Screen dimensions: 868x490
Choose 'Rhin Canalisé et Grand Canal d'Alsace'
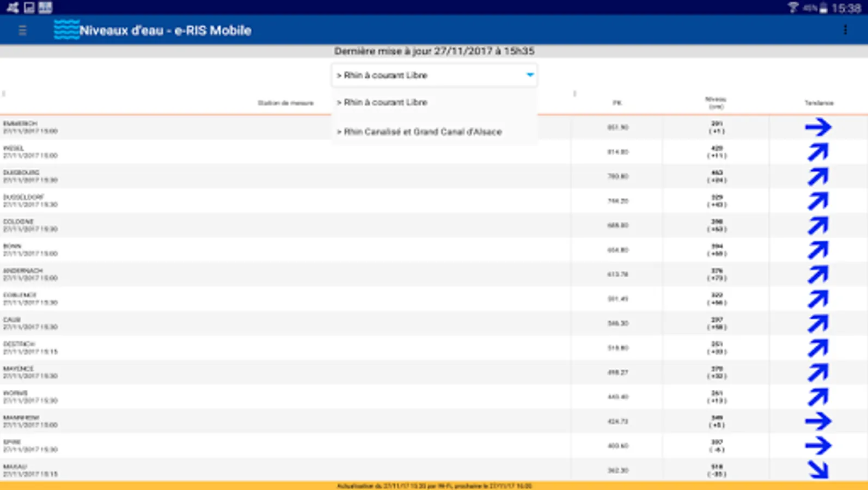click(434, 132)
